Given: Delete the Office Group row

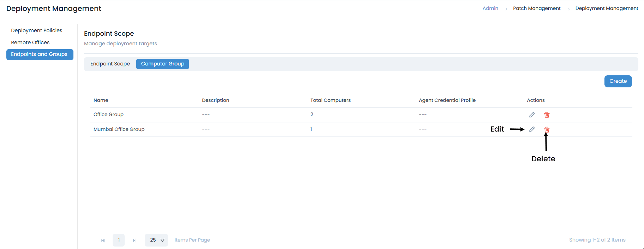Looking at the screenshot, I should point(547,115).
